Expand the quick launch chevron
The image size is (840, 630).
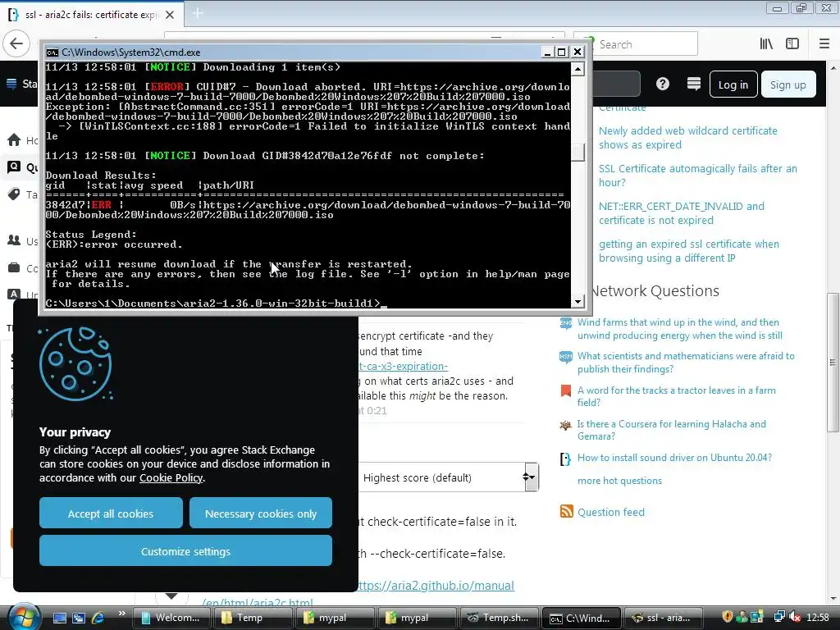pos(121,614)
